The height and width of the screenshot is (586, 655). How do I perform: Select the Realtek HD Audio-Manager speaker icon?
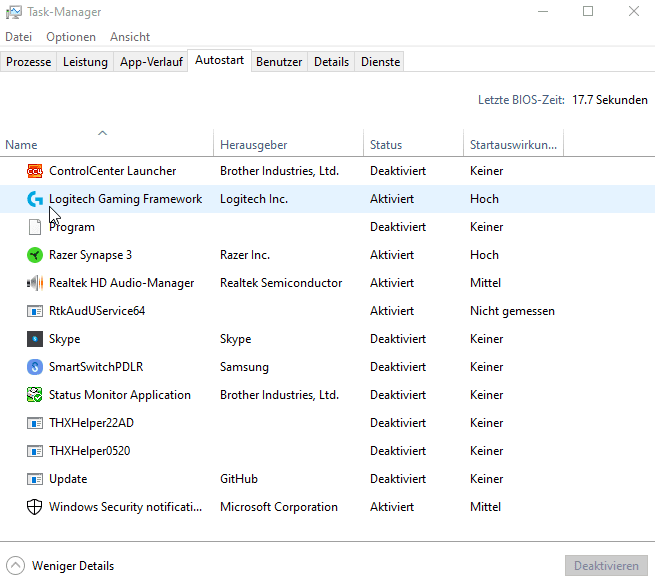pyautogui.click(x=34, y=283)
